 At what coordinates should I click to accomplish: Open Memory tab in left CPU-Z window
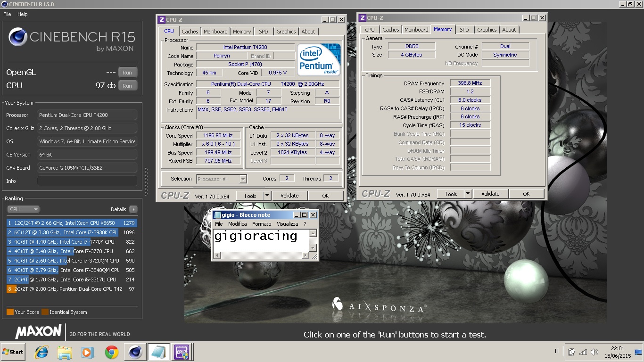(242, 32)
